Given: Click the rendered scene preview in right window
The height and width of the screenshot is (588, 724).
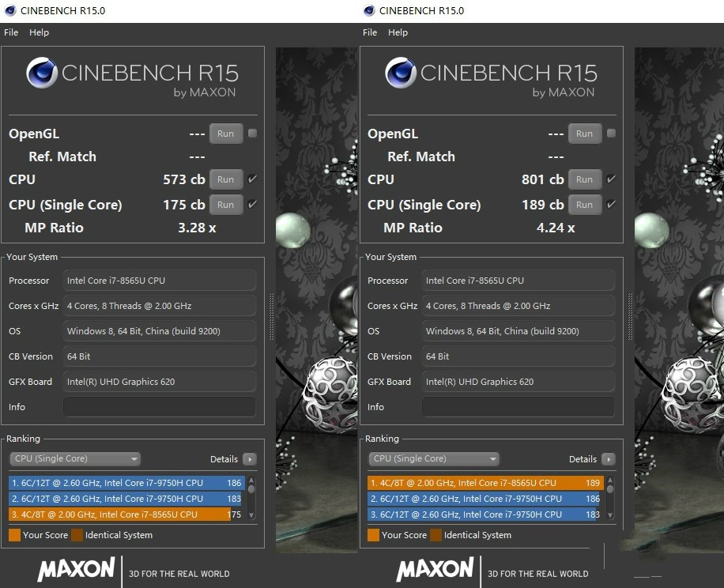Looking at the screenshot, I should [679, 300].
